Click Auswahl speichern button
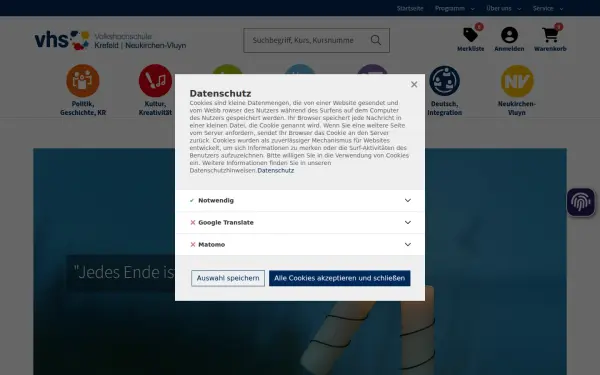 click(x=228, y=278)
